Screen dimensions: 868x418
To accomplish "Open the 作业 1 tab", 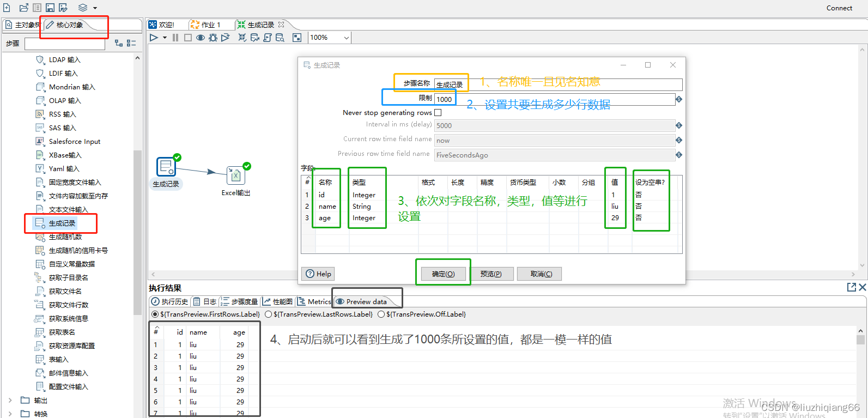I will (x=205, y=25).
